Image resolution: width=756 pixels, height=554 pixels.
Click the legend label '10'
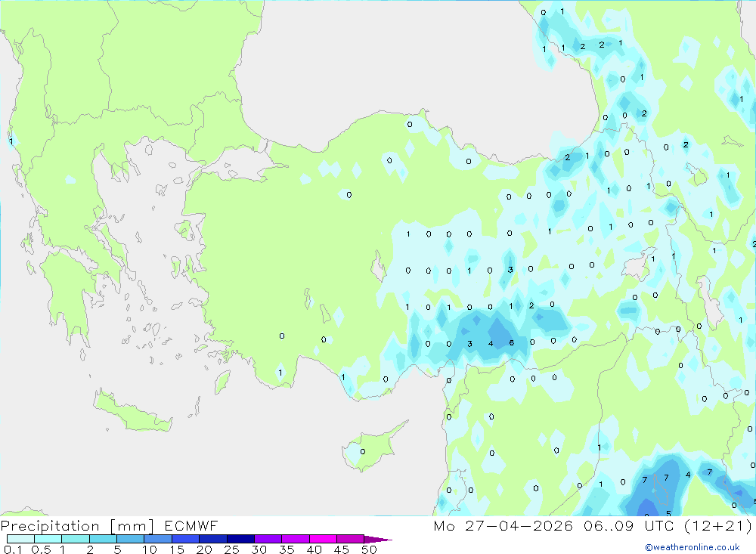click(150, 549)
